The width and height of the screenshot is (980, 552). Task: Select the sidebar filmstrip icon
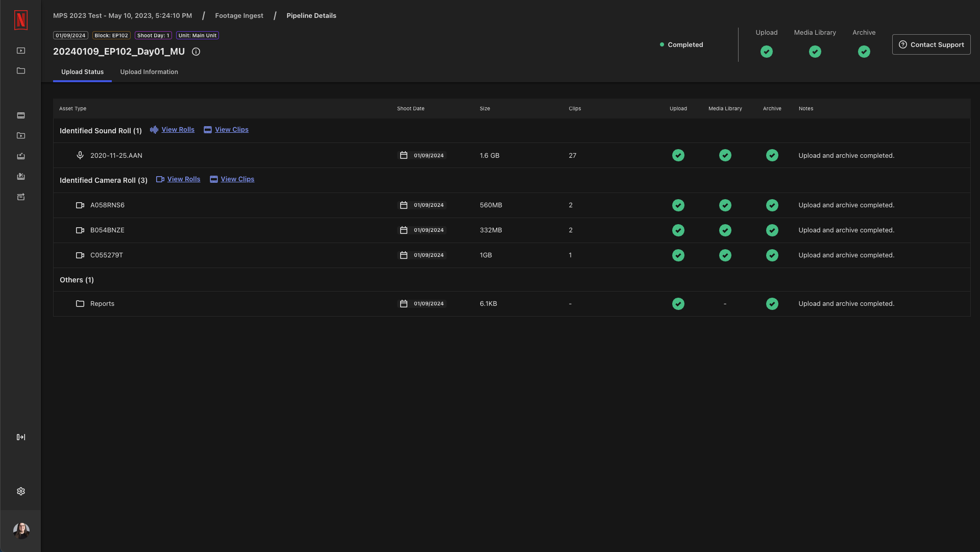pos(21,115)
